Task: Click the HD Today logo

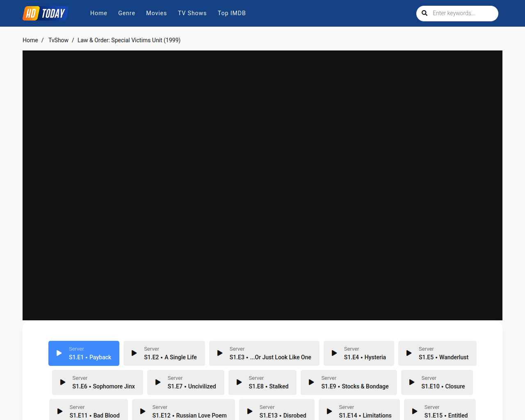Action: pyautogui.click(x=45, y=13)
